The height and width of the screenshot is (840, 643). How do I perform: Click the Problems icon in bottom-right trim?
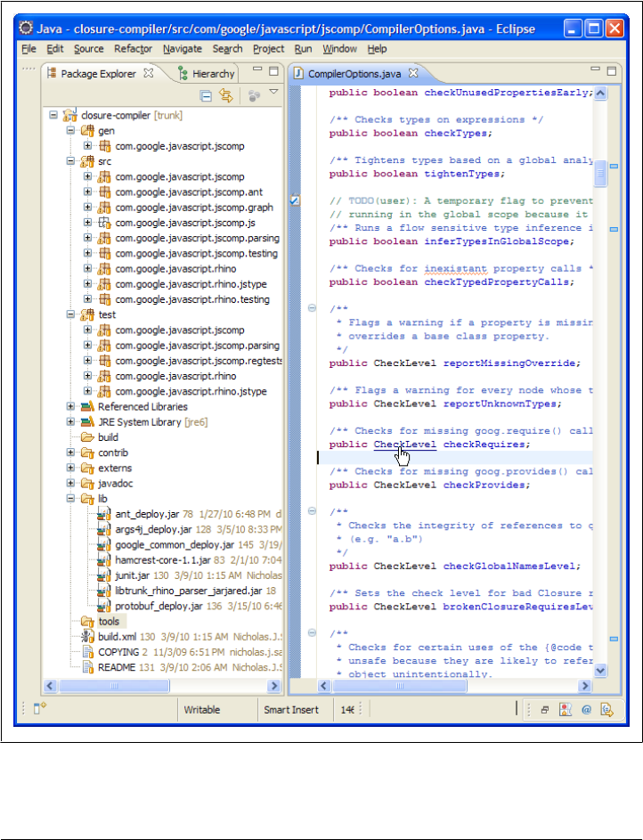pyautogui.click(x=566, y=710)
